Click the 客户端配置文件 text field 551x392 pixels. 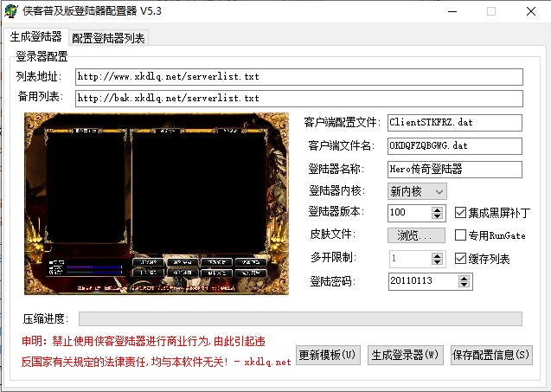(x=454, y=122)
